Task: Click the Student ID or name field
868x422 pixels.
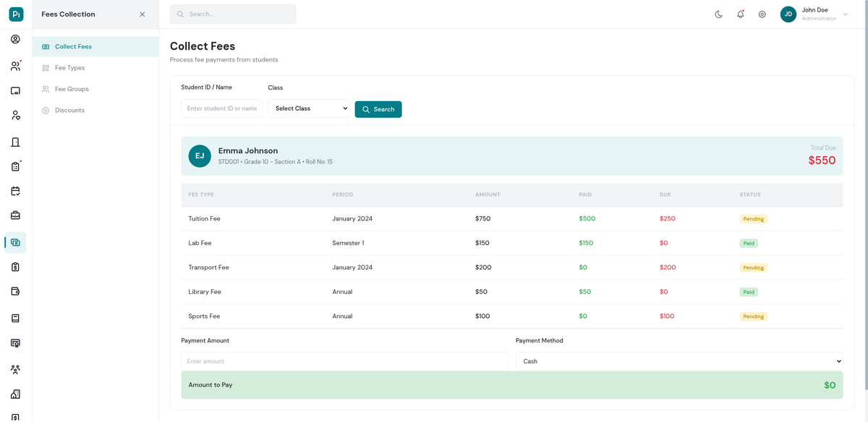Action: tap(221, 108)
